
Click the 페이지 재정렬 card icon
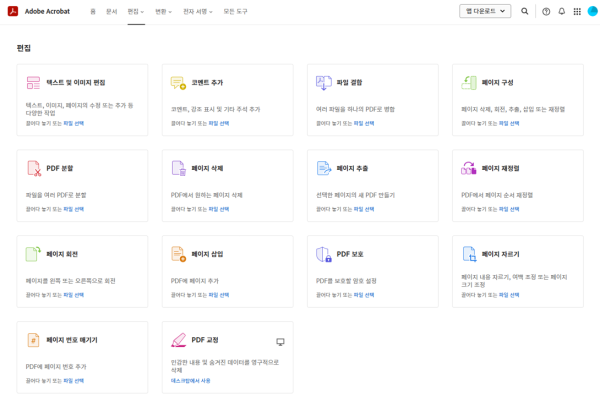click(x=469, y=168)
